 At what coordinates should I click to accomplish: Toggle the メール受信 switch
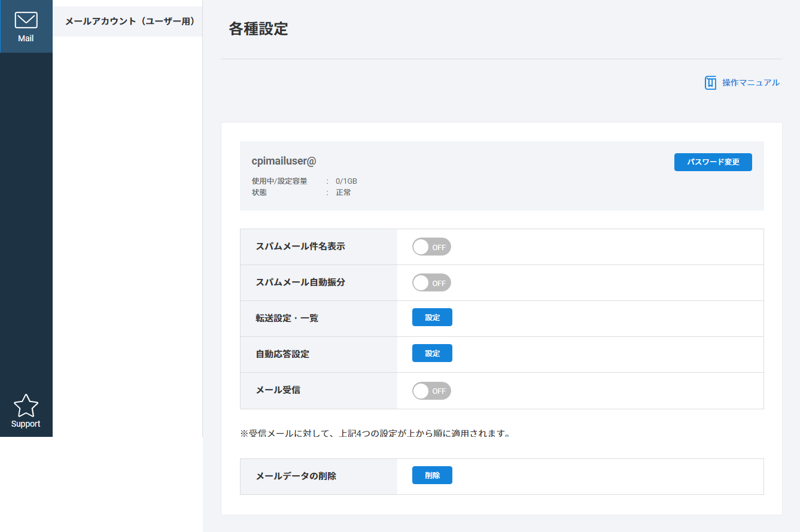point(431,391)
